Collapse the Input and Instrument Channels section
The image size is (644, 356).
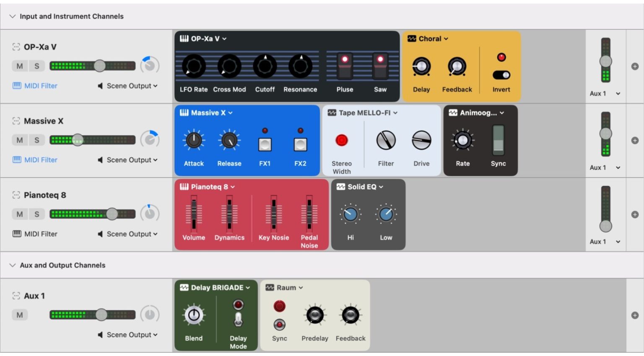(12, 16)
